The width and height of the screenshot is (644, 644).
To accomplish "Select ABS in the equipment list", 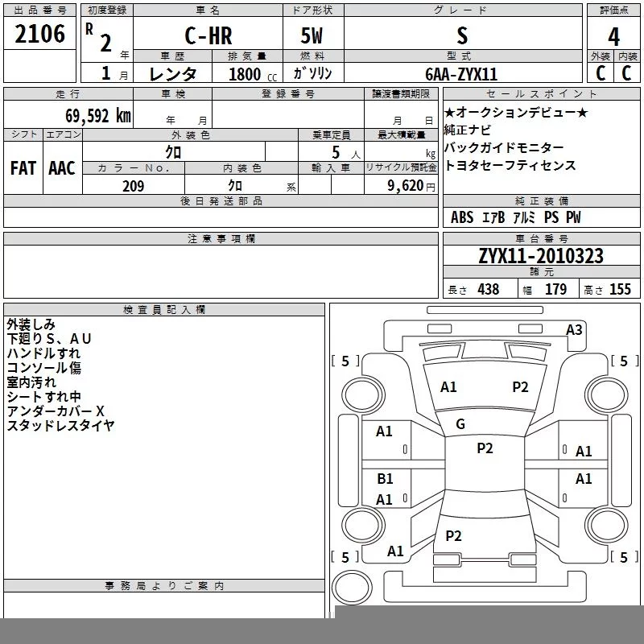I will [x=462, y=217].
